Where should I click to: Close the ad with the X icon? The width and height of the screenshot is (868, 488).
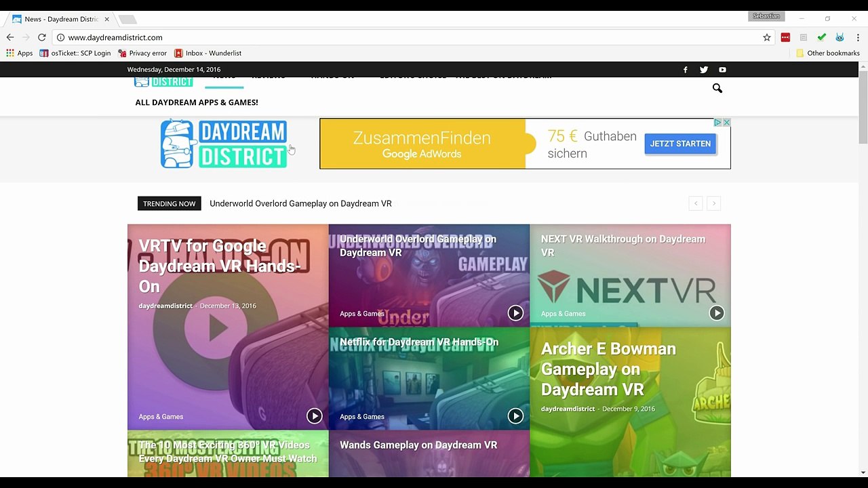click(x=726, y=123)
